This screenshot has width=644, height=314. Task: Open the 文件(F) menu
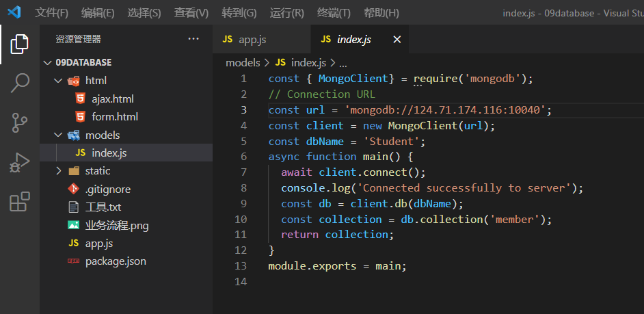(51, 13)
